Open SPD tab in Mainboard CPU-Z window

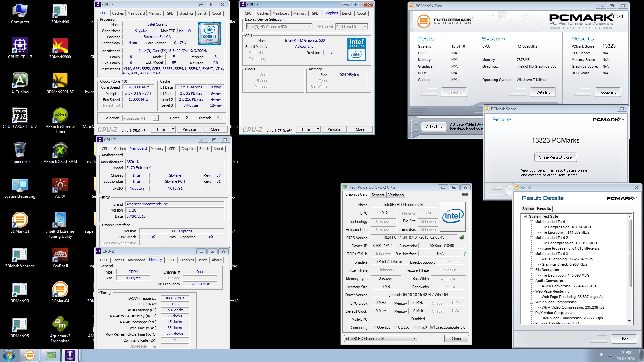pyautogui.click(x=172, y=149)
